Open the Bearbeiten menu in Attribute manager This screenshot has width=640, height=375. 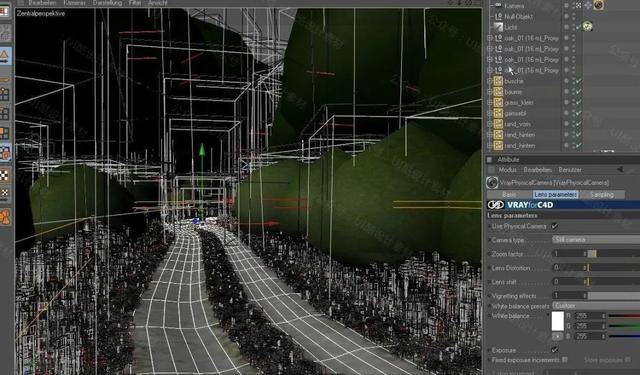pos(538,169)
